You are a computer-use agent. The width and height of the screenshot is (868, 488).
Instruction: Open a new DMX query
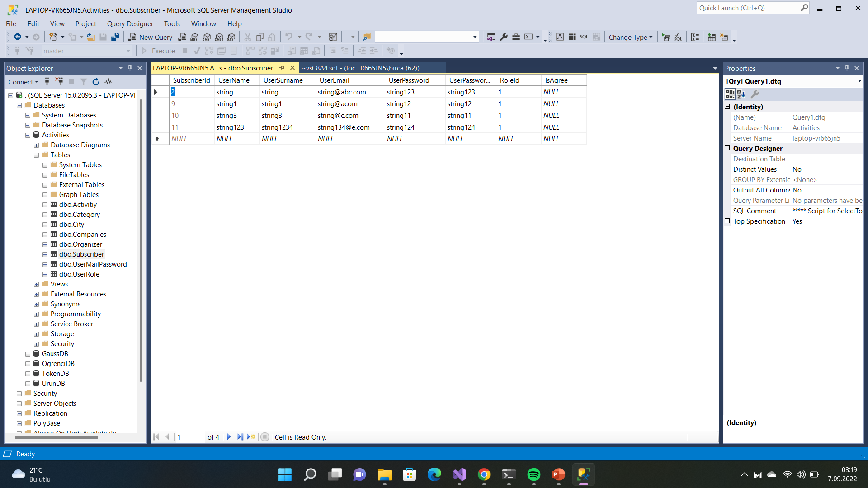pyautogui.click(x=207, y=37)
